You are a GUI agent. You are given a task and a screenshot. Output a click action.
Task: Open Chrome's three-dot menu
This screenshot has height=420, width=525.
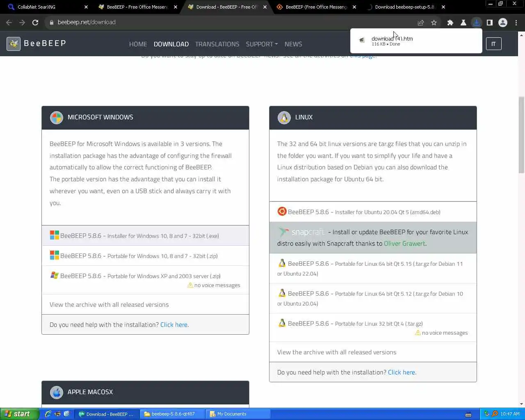click(x=516, y=23)
